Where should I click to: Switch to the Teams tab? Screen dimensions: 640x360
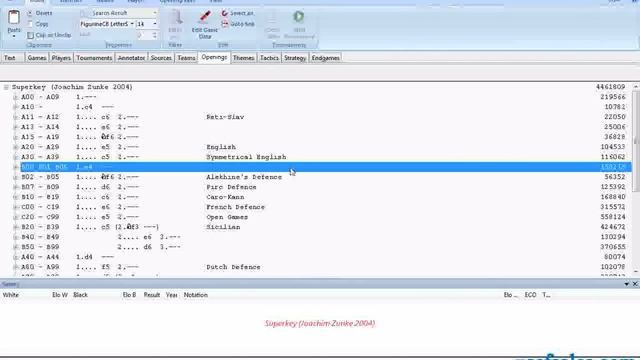(186, 58)
